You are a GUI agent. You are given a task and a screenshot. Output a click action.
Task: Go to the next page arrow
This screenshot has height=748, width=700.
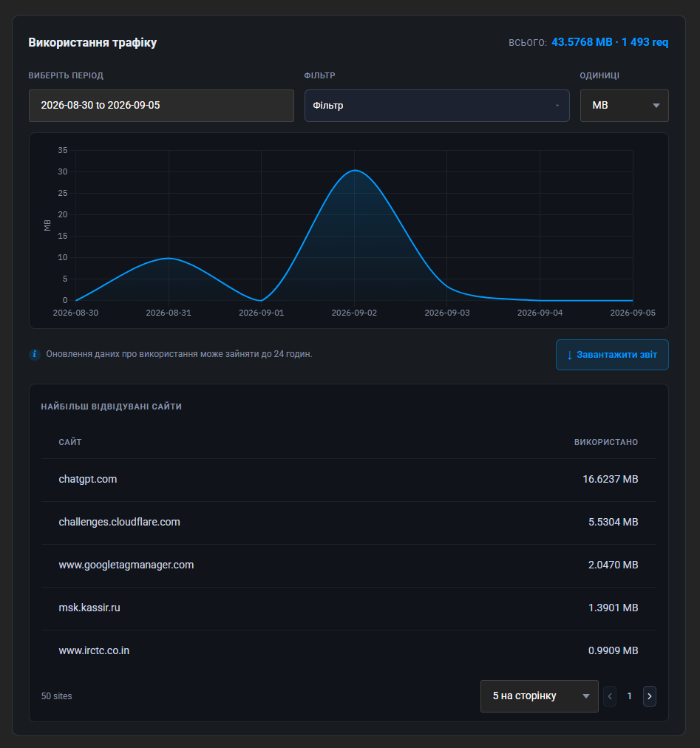point(650,696)
